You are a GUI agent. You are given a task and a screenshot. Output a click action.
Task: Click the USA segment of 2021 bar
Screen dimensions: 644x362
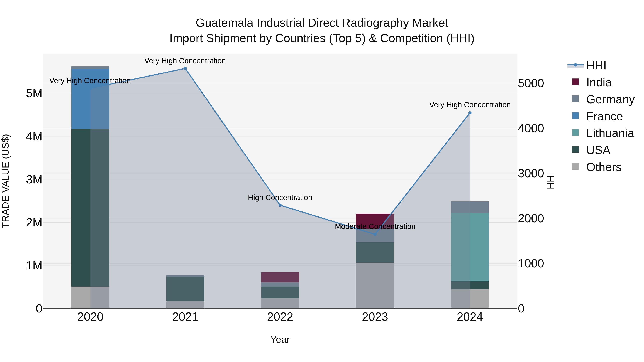[x=185, y=289]
